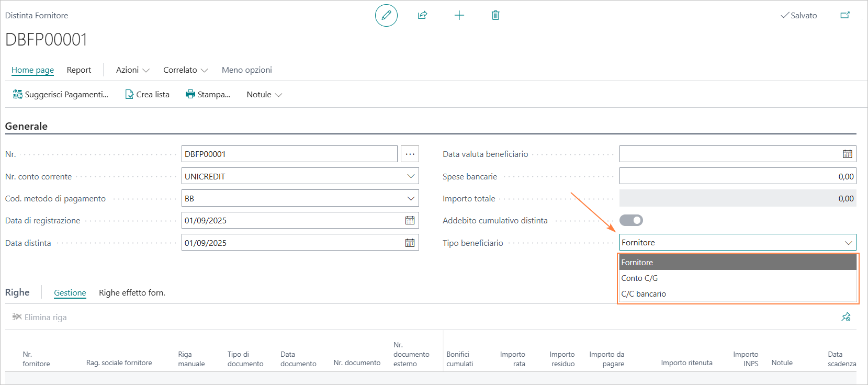868x385 pixels.
Task: Click the plus icon to create new
Action: 459,15
